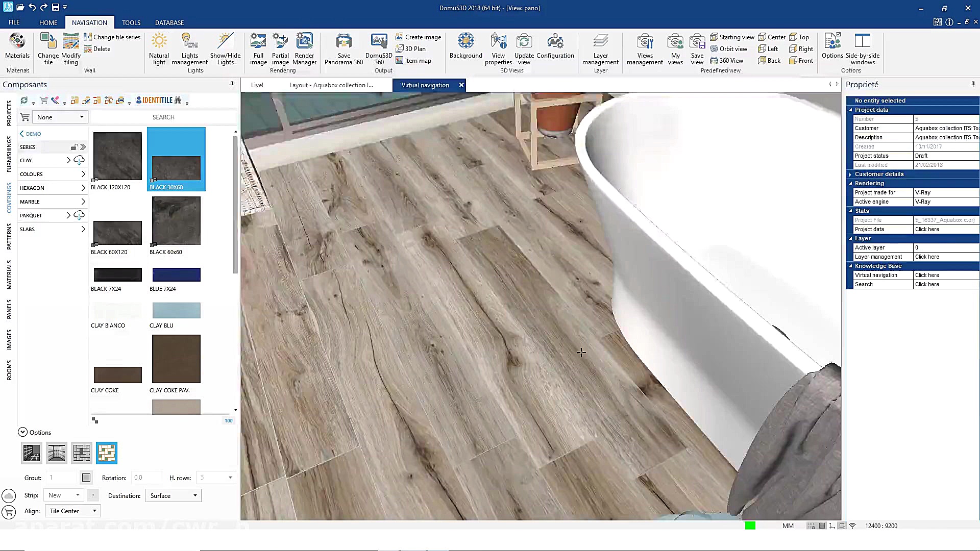Image resolution: width=980 pixels, height=551 pixels.
Task: Switch to the TOOLS ribbon tab
Action: [x=131, y=22]
